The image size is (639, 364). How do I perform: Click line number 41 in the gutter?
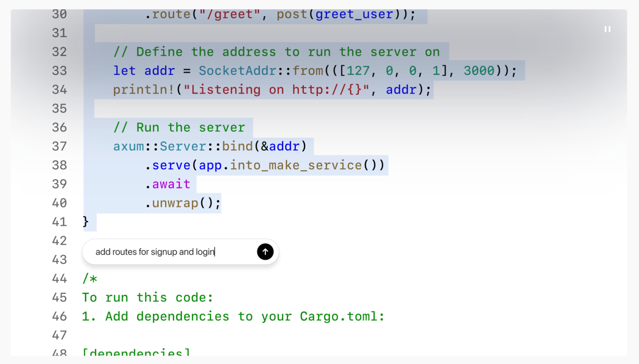pyautogui.click(x=59, y=222)
